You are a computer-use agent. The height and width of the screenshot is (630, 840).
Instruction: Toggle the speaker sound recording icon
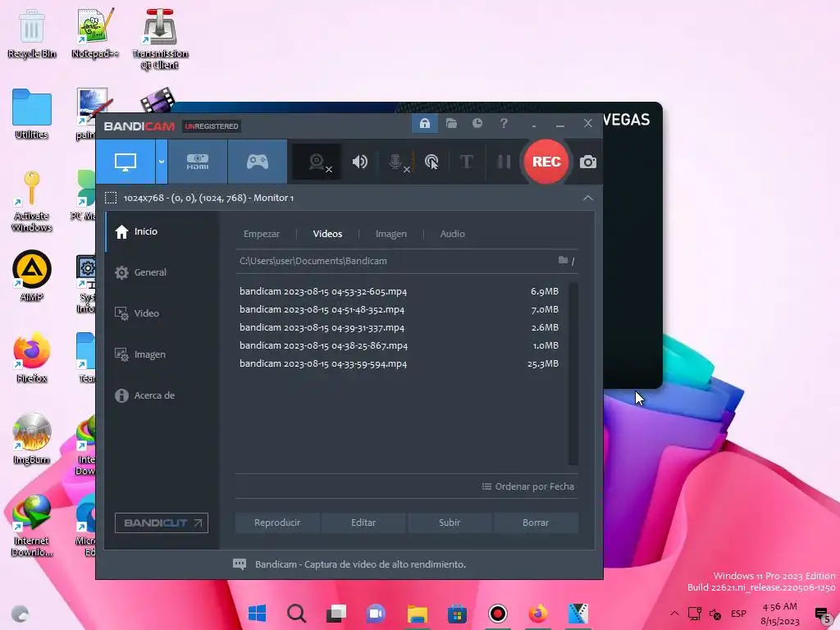click(359, 162)
